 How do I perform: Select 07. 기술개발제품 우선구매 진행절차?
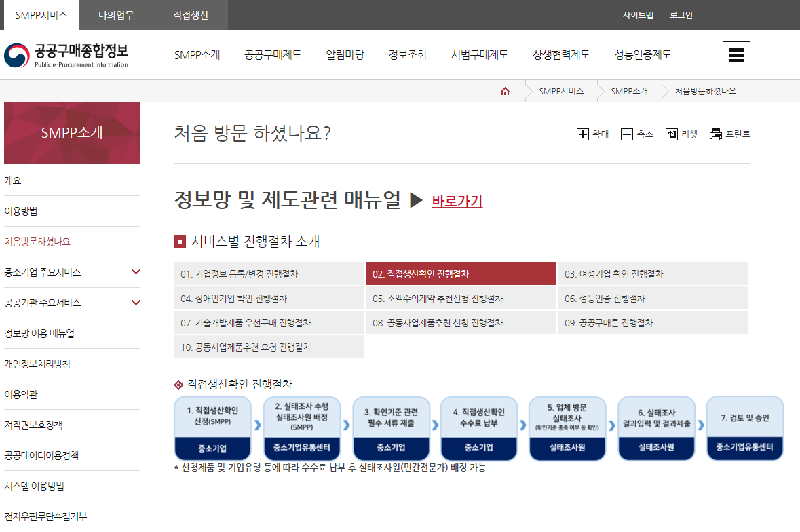point(269,323)
